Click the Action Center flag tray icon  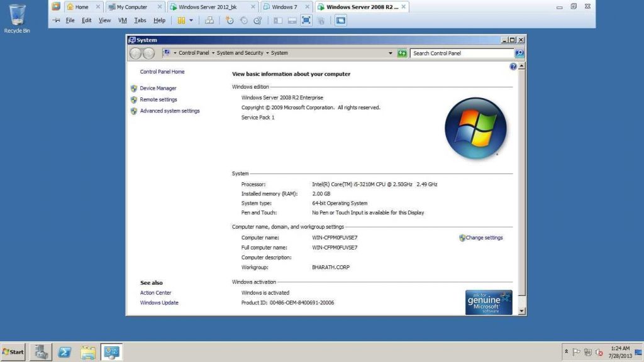(577, 352)
